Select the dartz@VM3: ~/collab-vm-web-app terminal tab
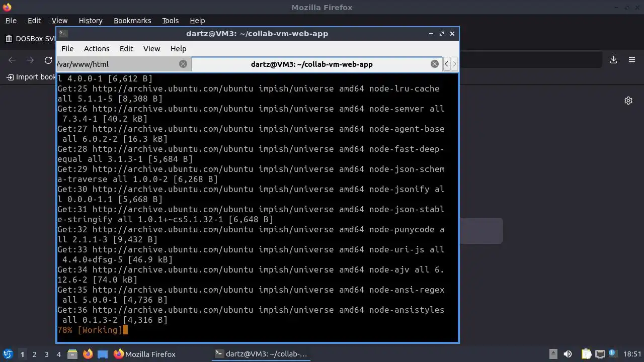 pyautogui.click(x=317, y=64)
